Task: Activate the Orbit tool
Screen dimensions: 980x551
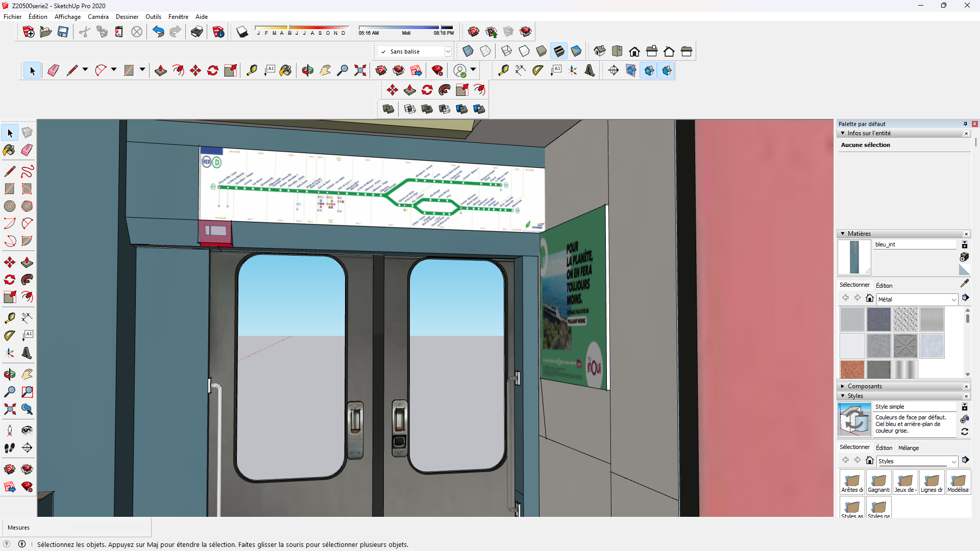Action: 9,374
